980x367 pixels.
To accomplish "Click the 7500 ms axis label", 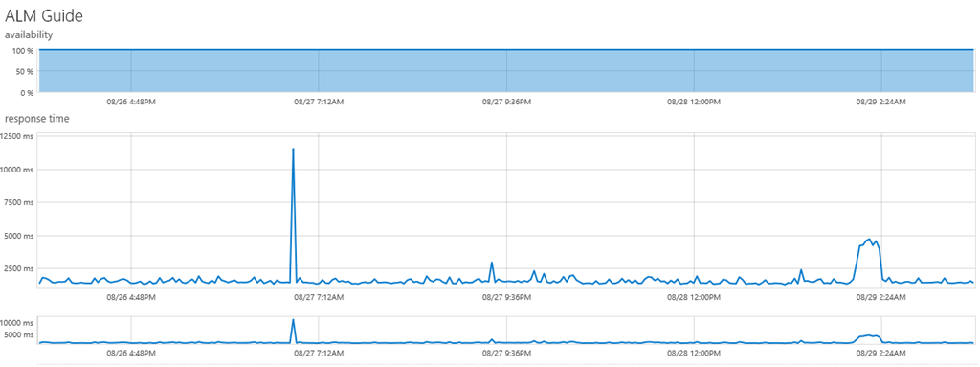I will 19,202.
